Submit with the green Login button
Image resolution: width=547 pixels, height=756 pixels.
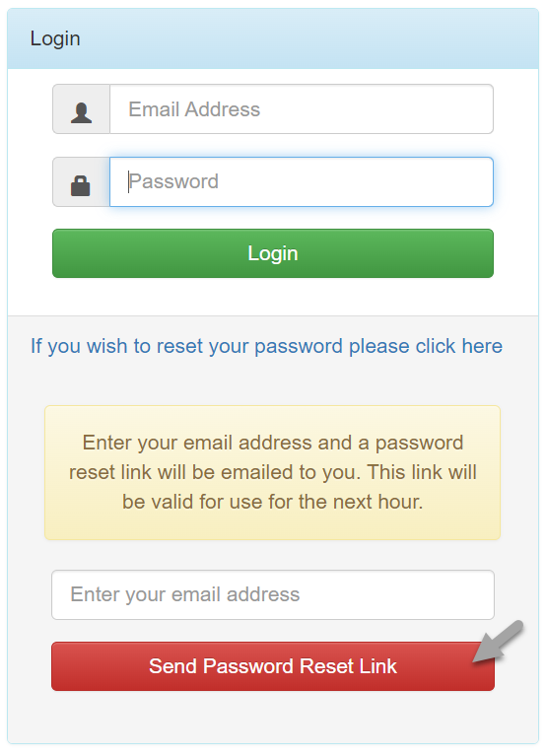tap(273, 253)
